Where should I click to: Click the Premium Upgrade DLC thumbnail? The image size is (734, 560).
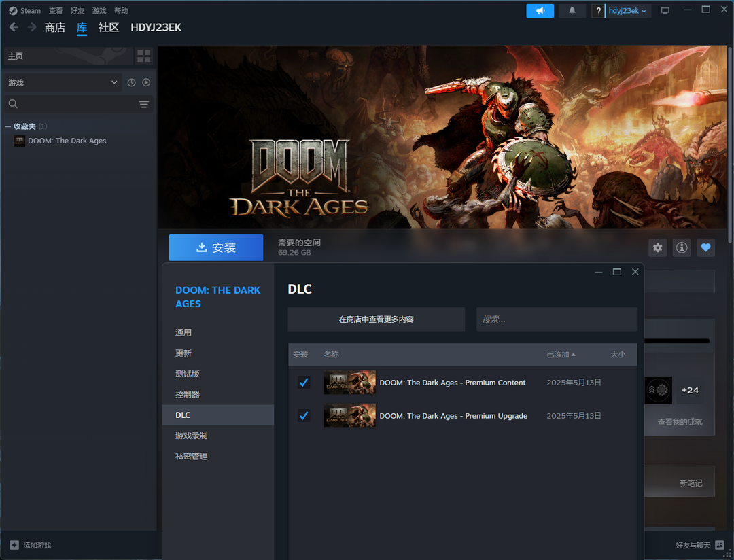point(350,416)
